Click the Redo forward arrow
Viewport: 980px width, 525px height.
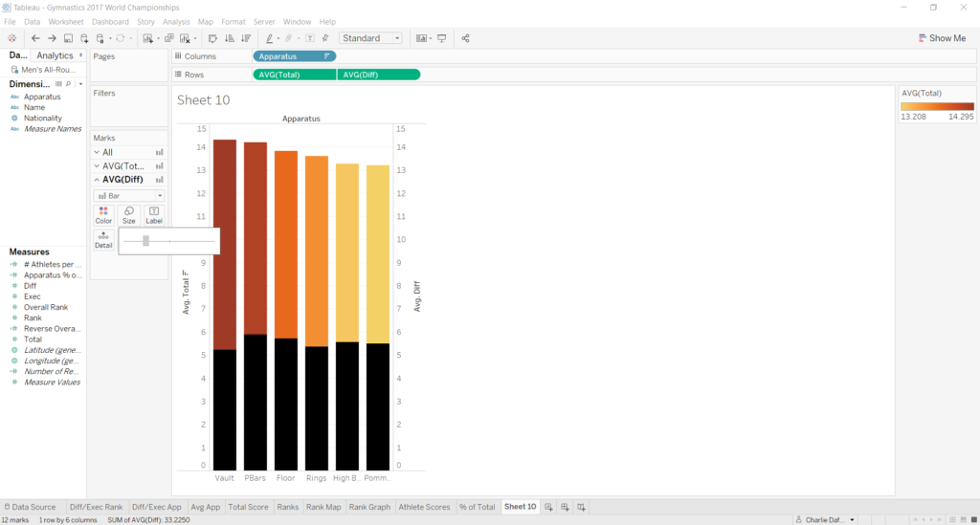coord(52,38)
